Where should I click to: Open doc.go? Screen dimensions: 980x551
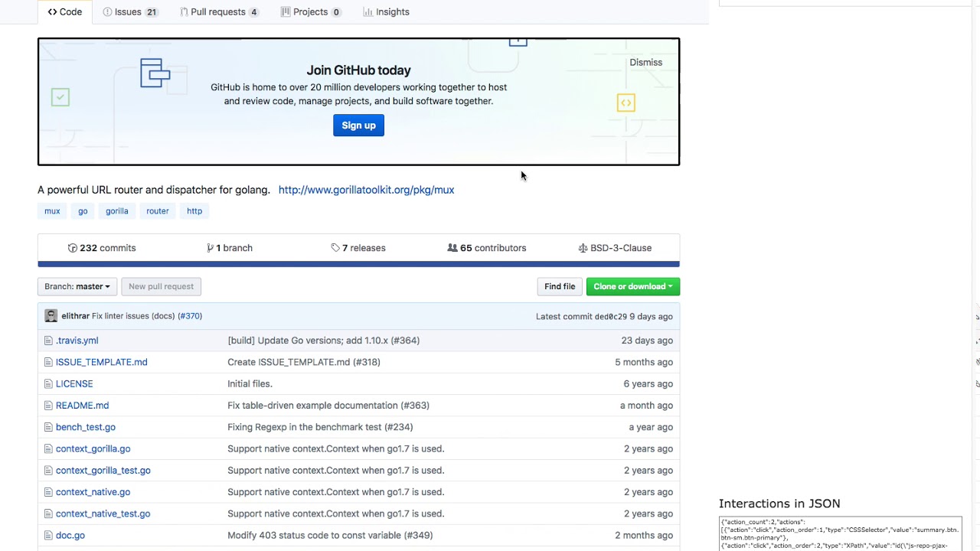(x=70, y=536)
